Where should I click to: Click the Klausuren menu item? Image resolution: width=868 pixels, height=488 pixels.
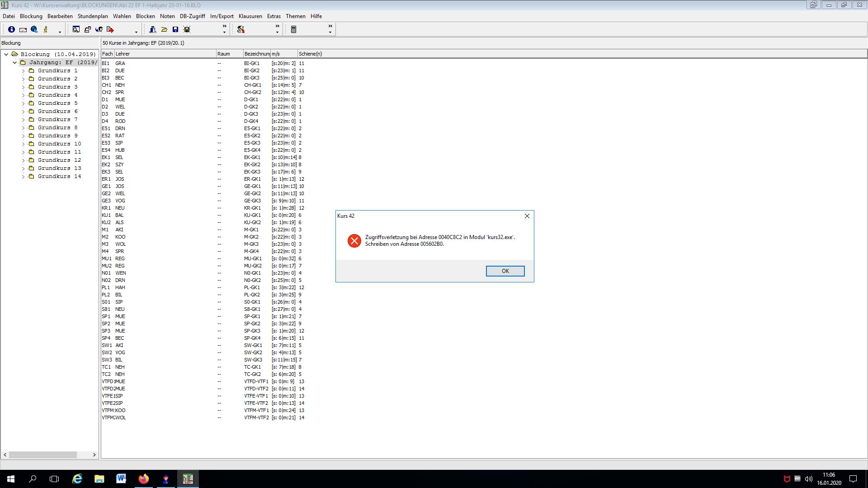point(249,16)
